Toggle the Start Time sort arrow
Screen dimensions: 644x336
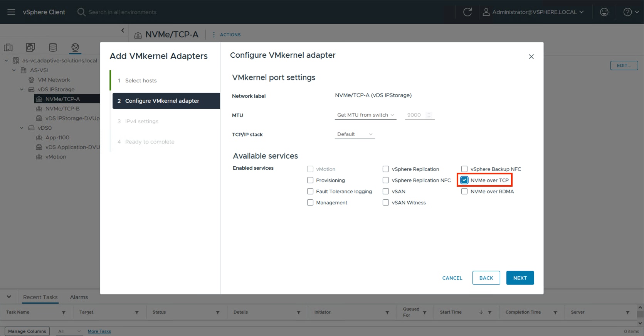click(481, 312)
